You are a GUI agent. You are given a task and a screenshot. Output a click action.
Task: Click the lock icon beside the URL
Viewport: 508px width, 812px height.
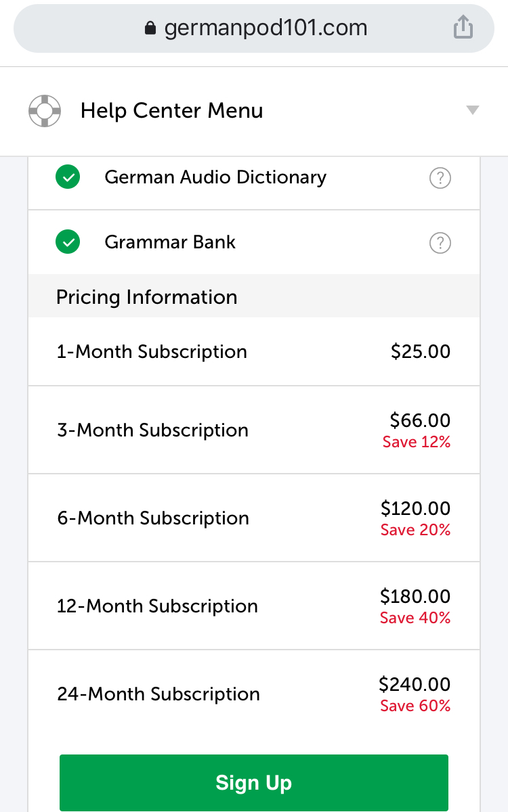click(x=150, y=28)
